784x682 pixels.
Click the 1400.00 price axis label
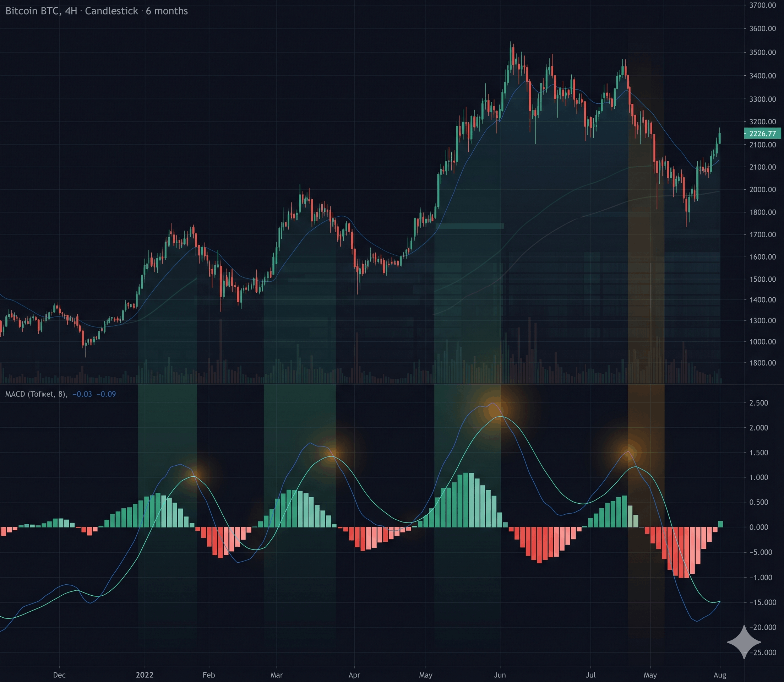[x=762, y=300]
